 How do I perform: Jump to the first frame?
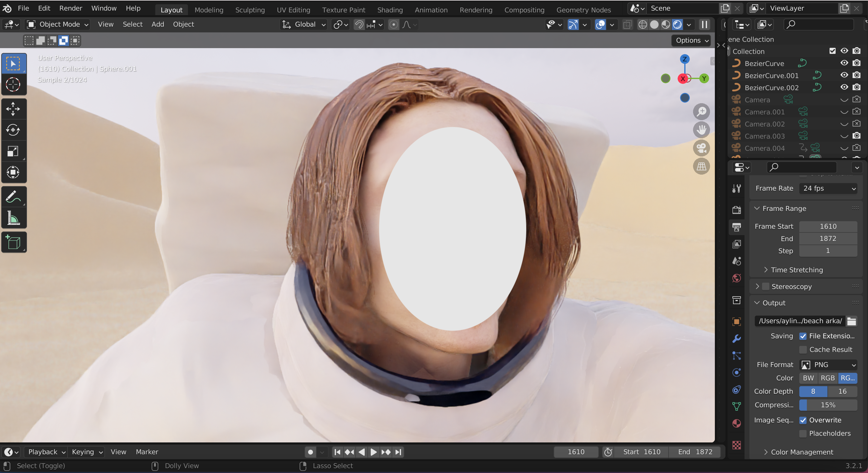pos(337,452)
